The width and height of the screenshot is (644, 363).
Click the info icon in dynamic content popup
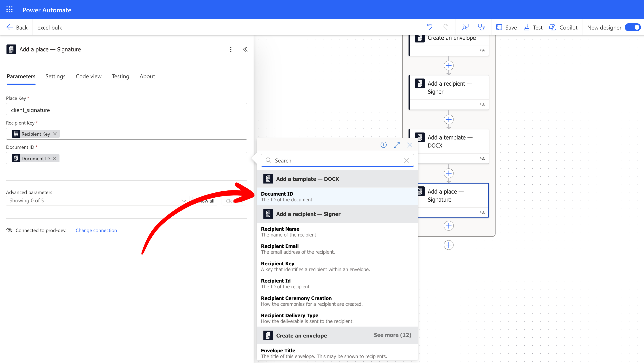(x=383, y=145)
